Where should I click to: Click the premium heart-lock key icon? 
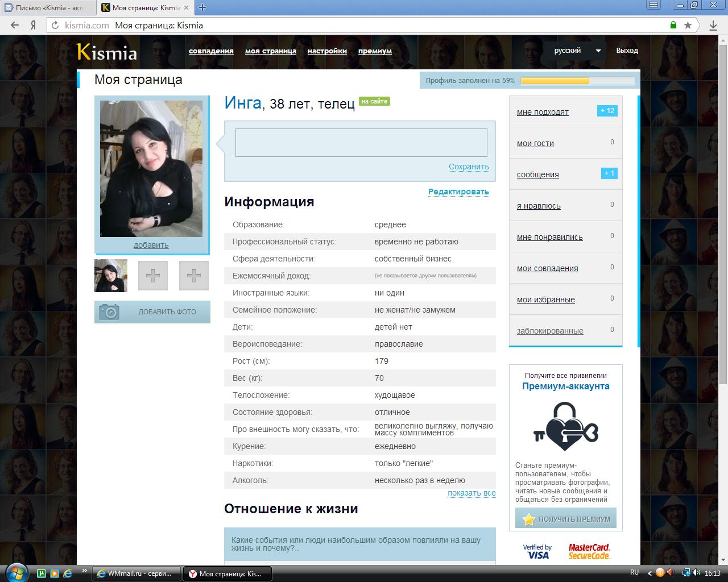tap(566, 426)
